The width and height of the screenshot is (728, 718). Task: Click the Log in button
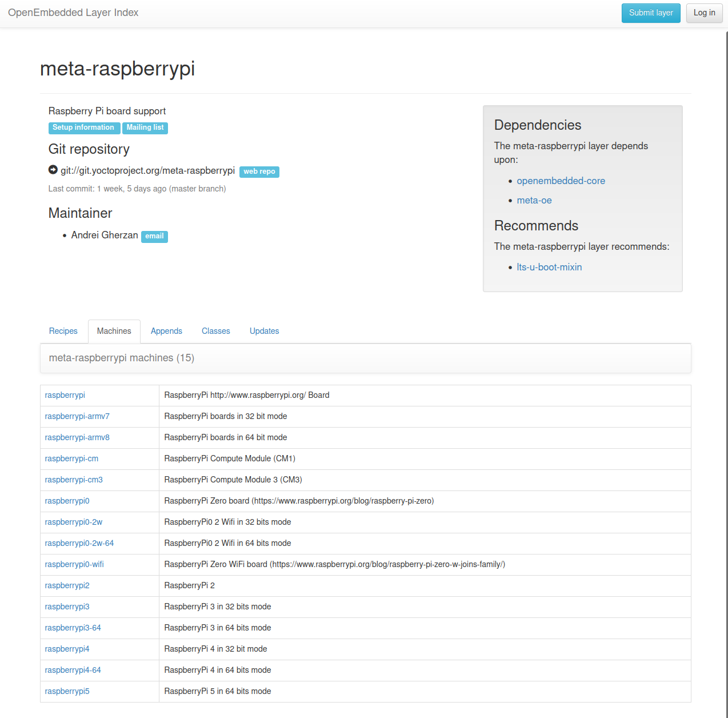[x=704, y=13]
